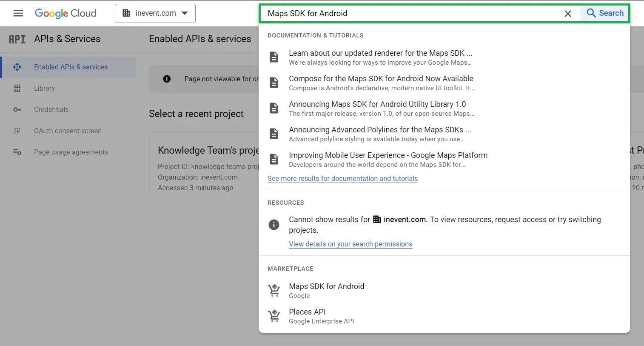Image resolution: width=644 pixels, height=346 pixels.
Task: Click the Search button
Action: click(x=605, y=13)
